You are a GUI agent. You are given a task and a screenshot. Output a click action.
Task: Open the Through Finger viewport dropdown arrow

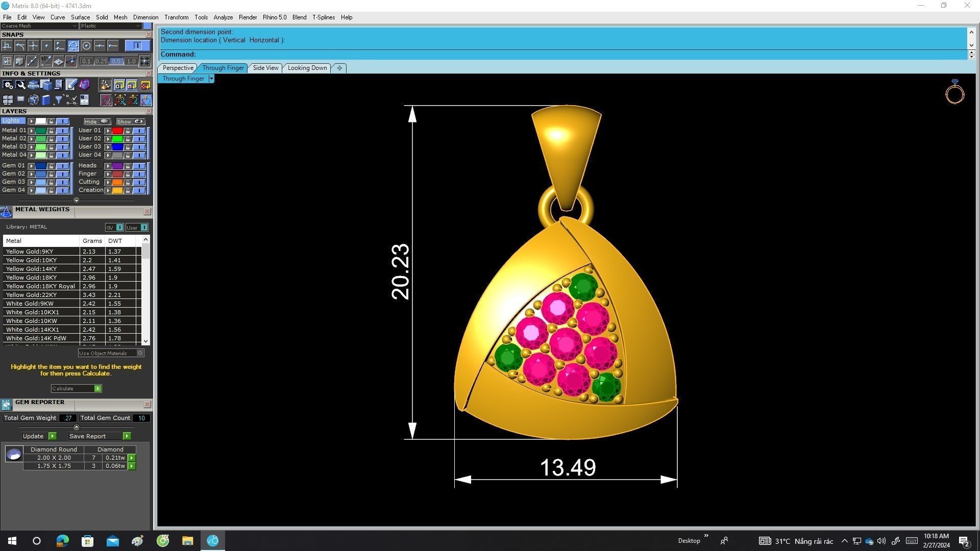coord(211,79)
